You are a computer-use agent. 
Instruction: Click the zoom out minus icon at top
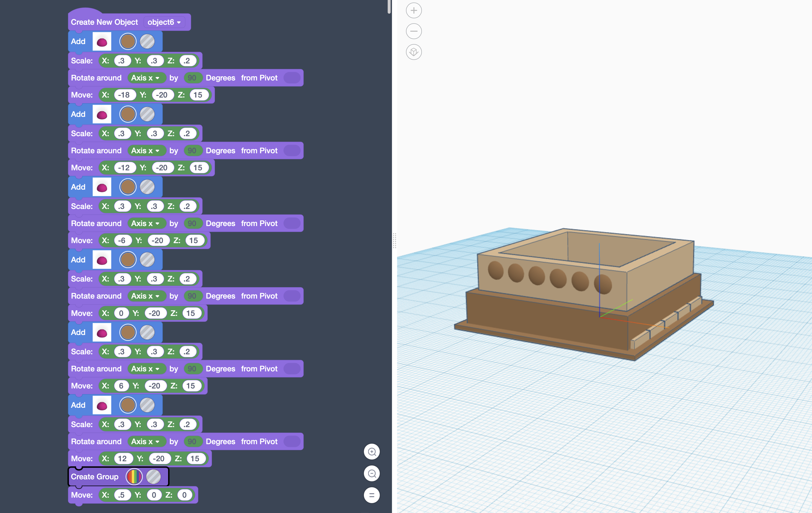tap(414, 31)
